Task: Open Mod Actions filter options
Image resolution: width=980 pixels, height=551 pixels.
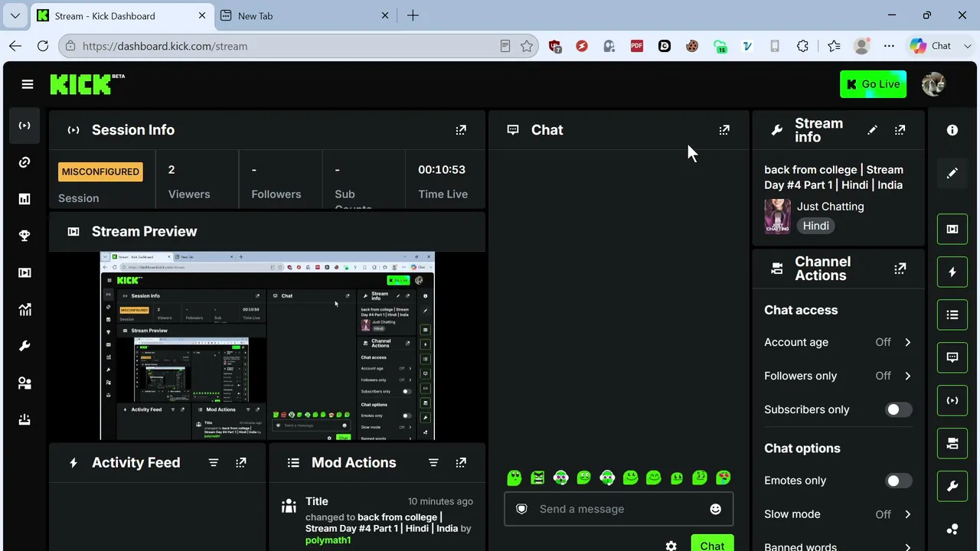Action: point(433,462)
